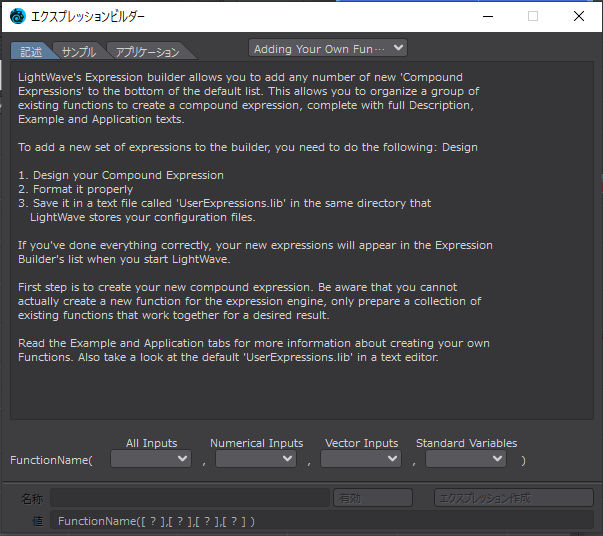Minimize the エクスプレッションビルダー window
603x536 pixels.
coord(488,17)
